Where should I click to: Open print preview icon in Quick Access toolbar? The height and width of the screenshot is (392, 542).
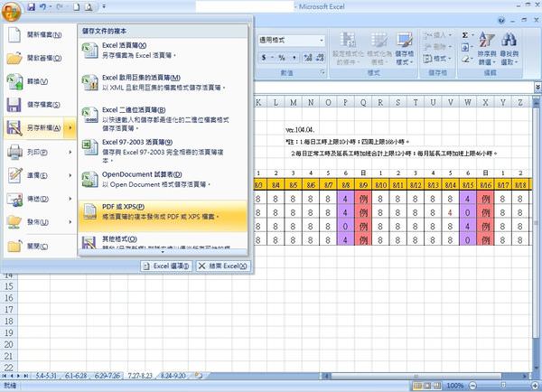pos(89,7)
